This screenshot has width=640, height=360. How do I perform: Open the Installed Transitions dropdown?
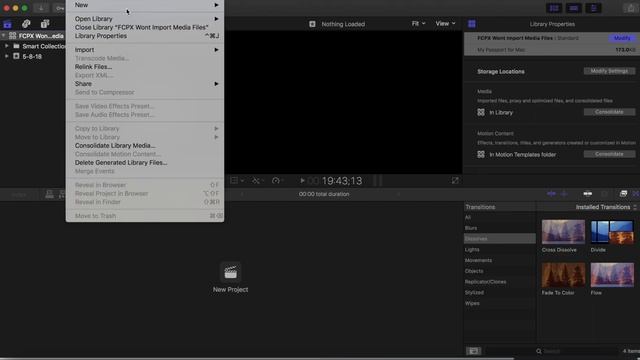coord(606,207)
